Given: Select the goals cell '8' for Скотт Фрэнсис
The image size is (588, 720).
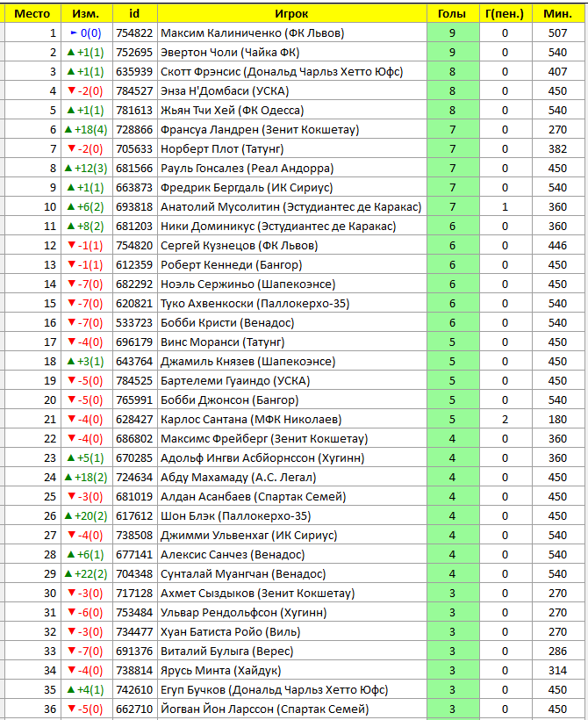Looking at the screenshot, I should [453, 72].
